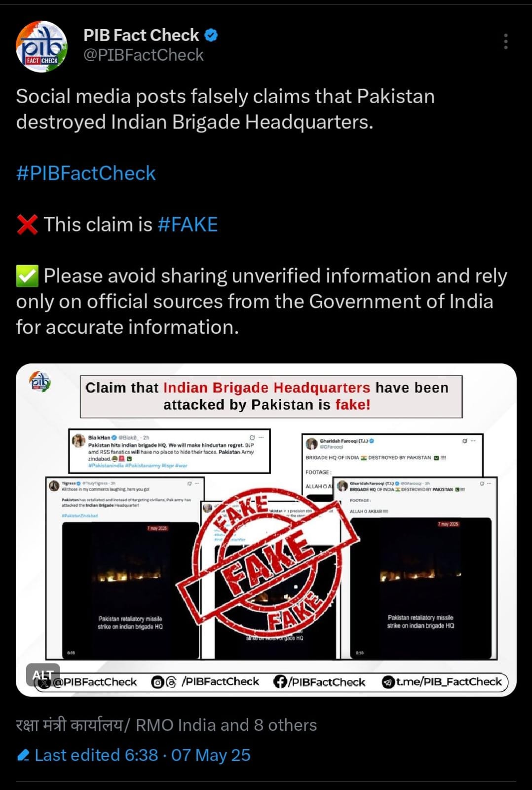532x790 pixels.
Task: Tap the green check mark emoji
Action: (27, 276)
